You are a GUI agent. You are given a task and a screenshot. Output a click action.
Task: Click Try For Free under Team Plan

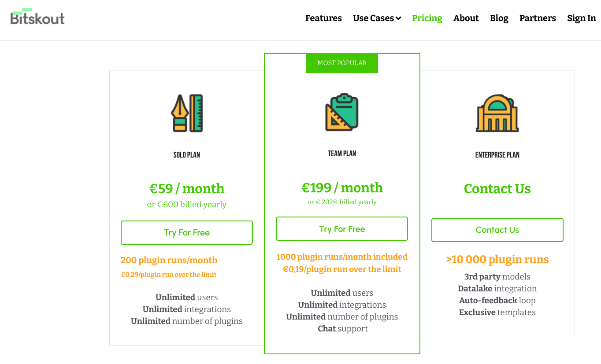tap(342, 229)
